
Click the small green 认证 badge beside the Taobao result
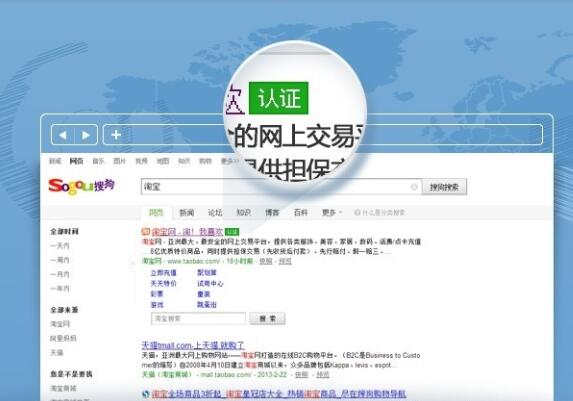point(232,232)
